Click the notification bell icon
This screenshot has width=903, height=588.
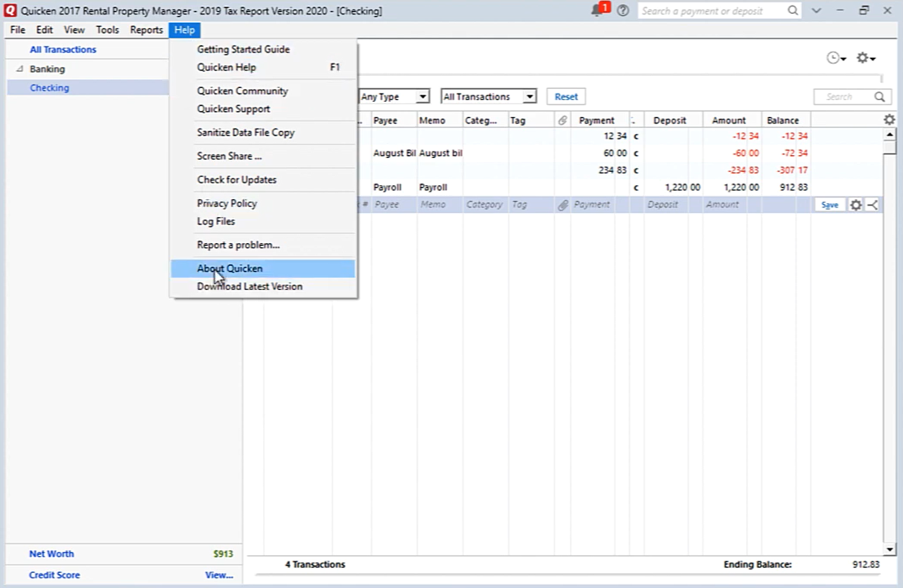point(598,10)
